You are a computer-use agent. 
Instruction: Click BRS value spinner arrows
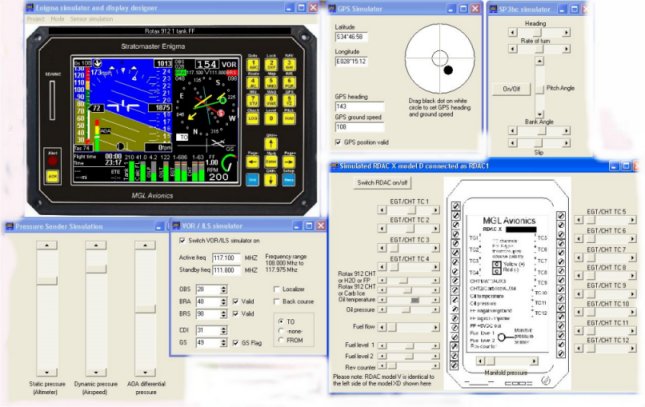coord(223,314)
